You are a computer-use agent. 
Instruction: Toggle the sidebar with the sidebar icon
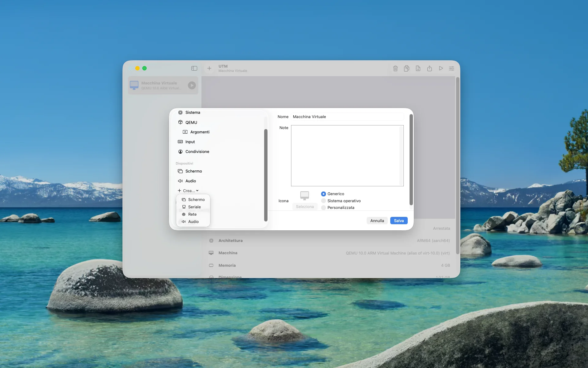point(194,68)
